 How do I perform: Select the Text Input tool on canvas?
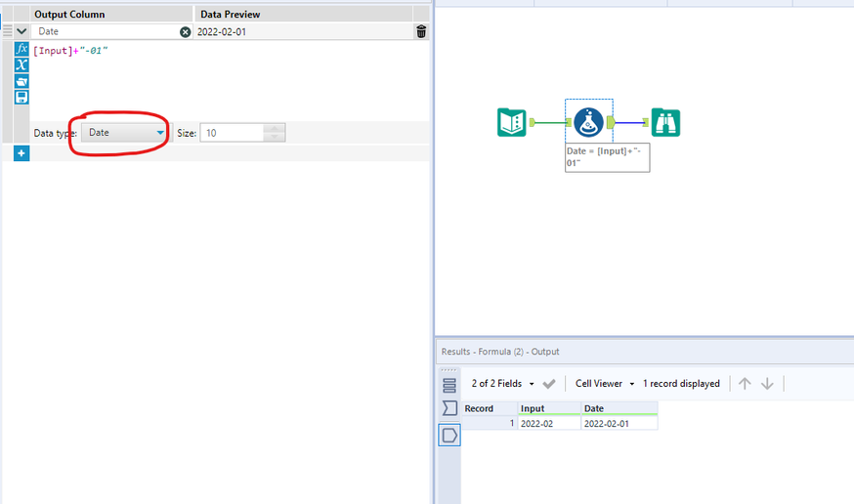point(511,122)
